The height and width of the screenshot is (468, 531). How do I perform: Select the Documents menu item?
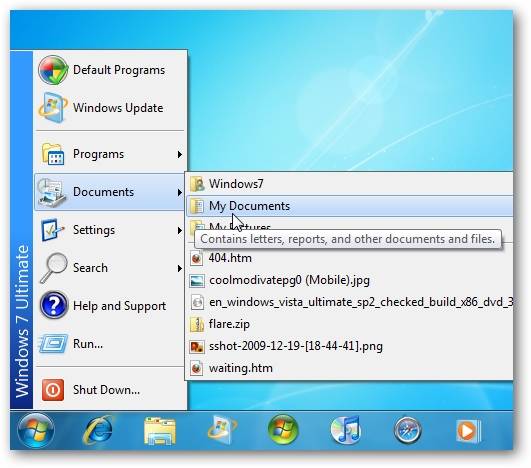click(x=110, y=192)
